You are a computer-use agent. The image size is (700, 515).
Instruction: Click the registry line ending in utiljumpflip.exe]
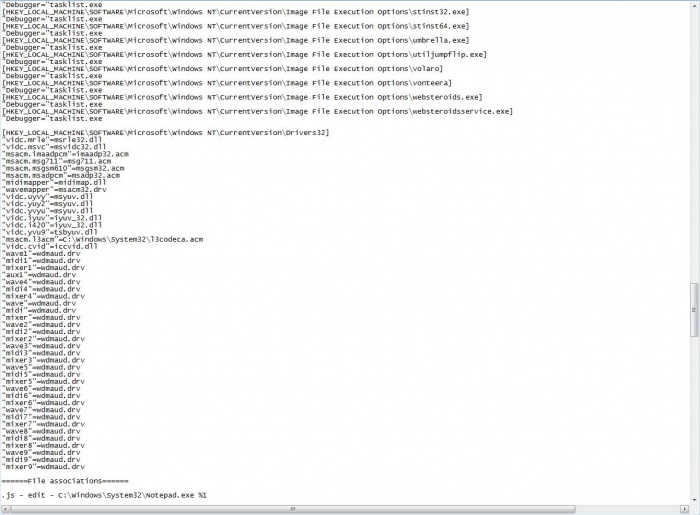pyautogui.click(x=244, y=55)
